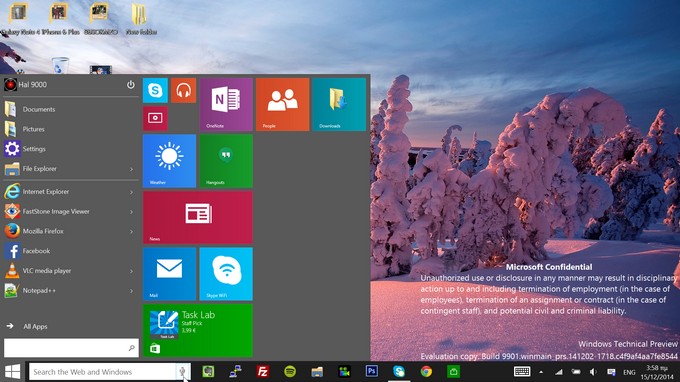Open the network computers taskbar icon

coord(235,372)
